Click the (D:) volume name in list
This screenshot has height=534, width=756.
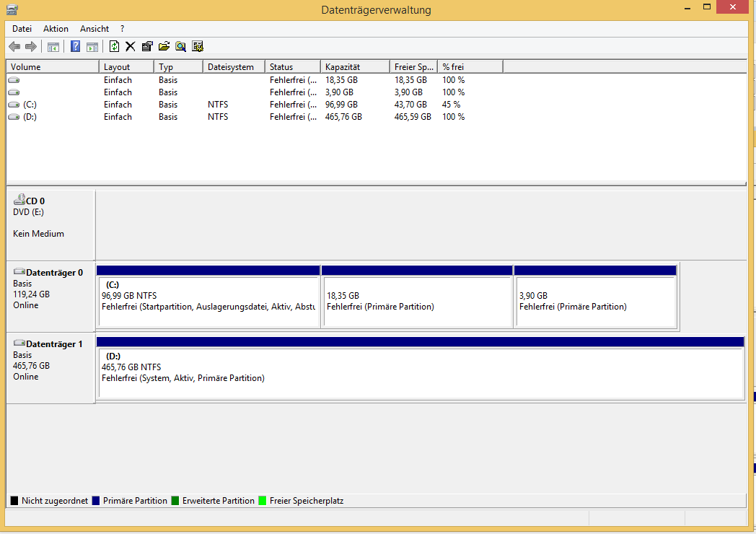pyautogui.click(x=30, y=117)
